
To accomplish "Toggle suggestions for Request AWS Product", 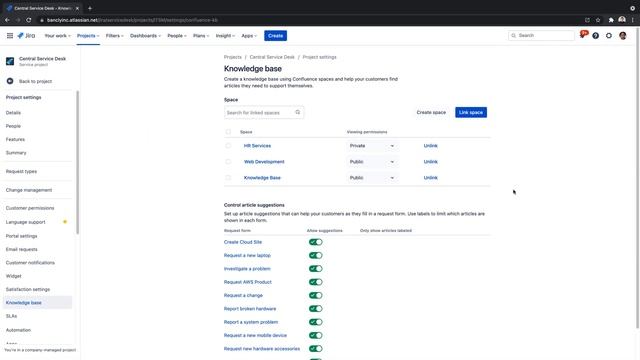I will 316,282.
